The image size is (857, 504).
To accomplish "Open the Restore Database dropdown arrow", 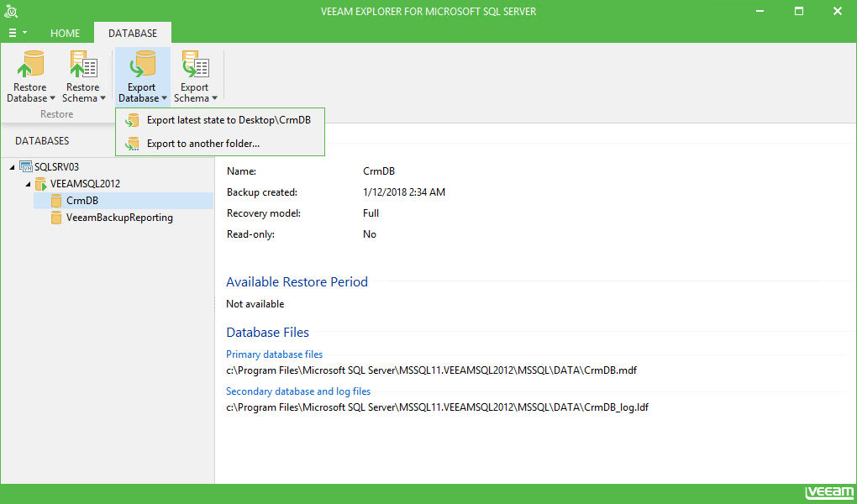I will tap(52, 98).
